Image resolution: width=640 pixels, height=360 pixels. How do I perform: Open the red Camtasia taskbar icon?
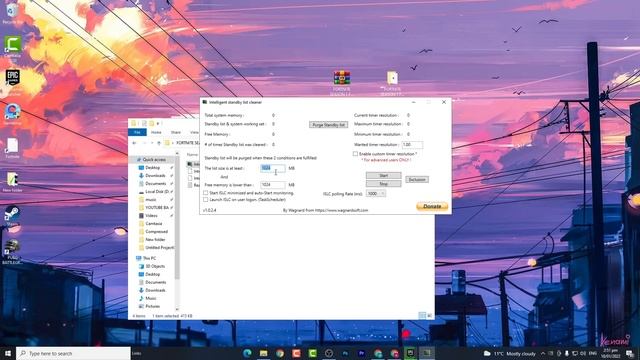[296, 353]
